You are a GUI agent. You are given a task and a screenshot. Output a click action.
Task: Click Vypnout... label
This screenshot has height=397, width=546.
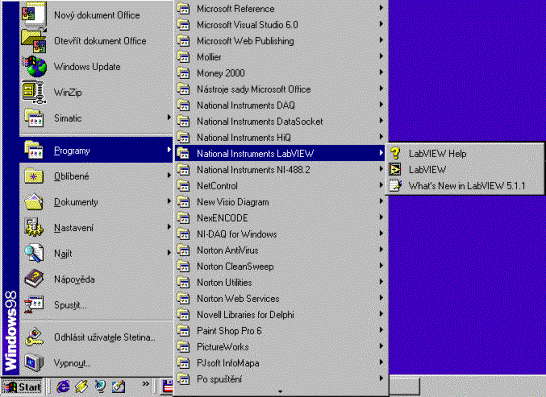tap(72, 363)
